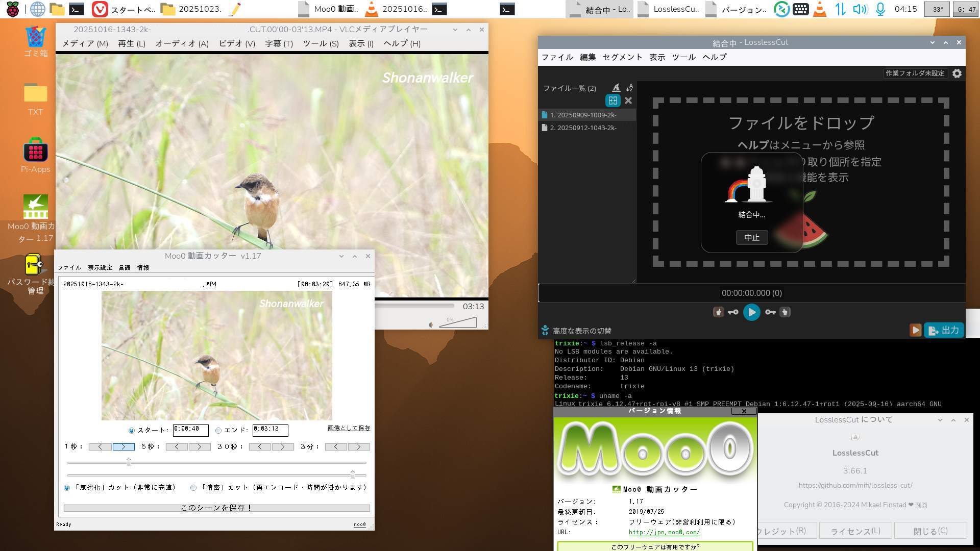Screen dimensions: 980x551
Task: Set cut start hand icon
Action: [x=718, y=312]
